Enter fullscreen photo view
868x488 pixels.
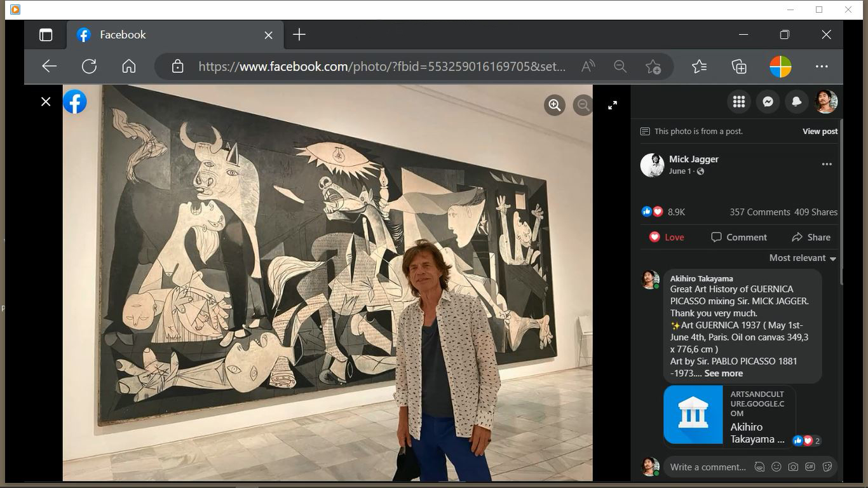[x=613, y=105]
